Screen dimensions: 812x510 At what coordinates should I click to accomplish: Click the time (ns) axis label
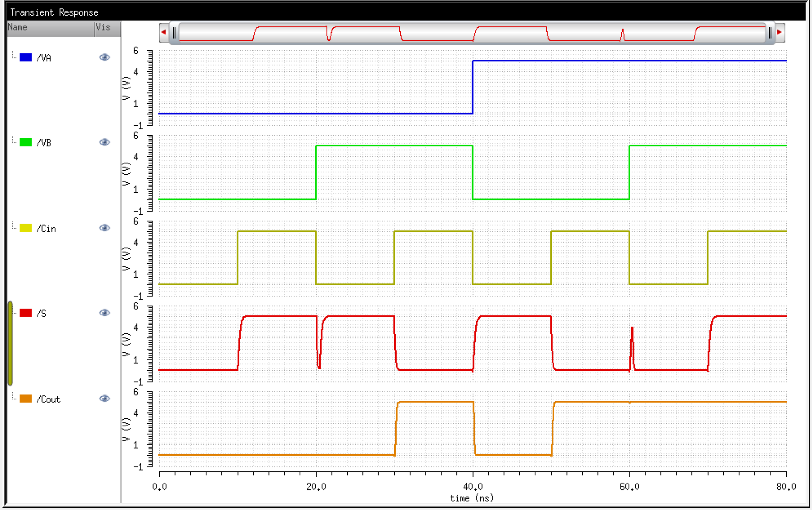(x=472, y=498)
